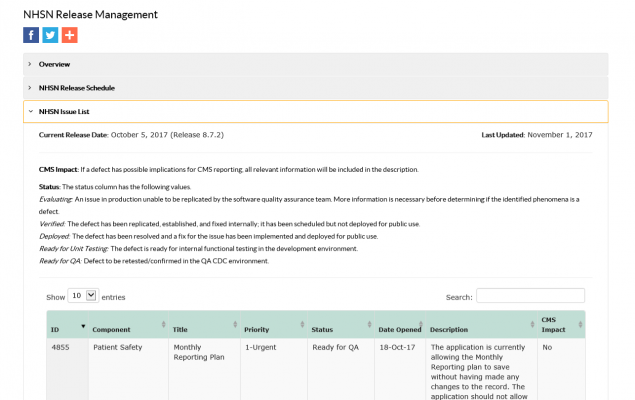
Task: Focus the table Search field
Action: 530,296
